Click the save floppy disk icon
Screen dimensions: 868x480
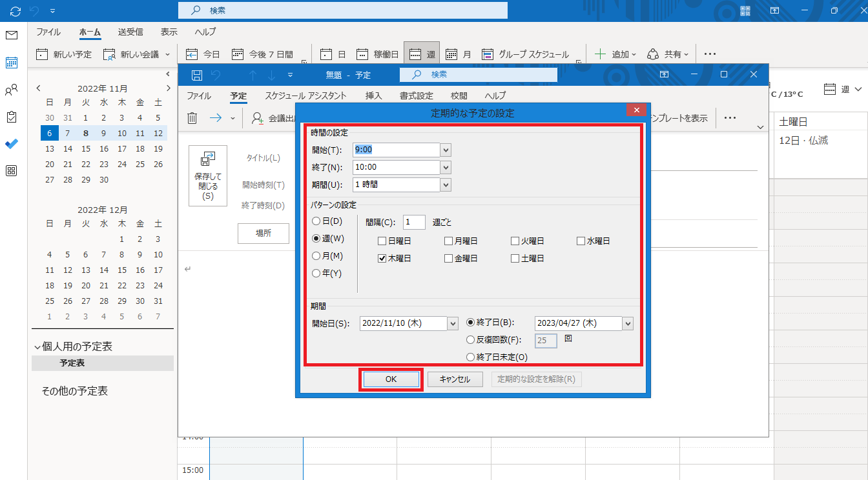pos(197,75)
